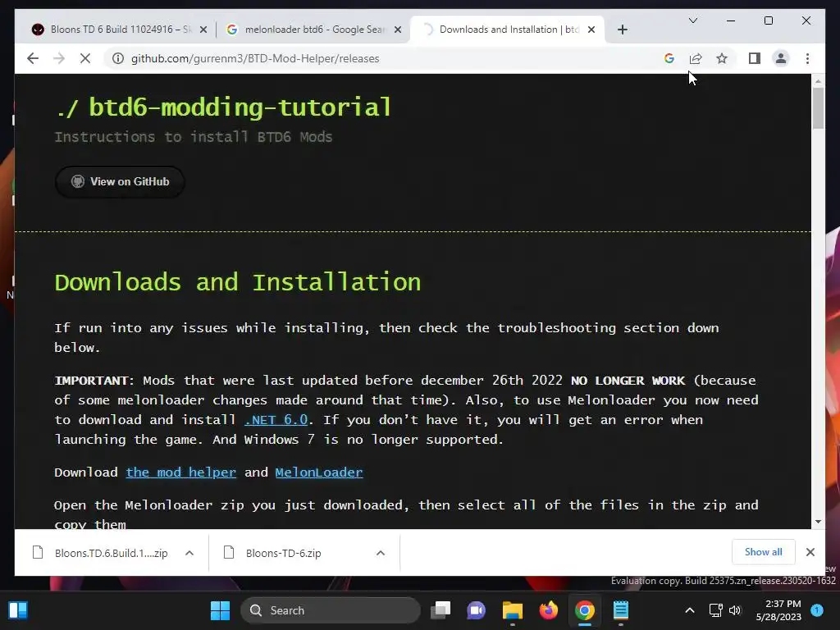
Task: Close the Downloads and Installation tab
Action: click(591, 30)
